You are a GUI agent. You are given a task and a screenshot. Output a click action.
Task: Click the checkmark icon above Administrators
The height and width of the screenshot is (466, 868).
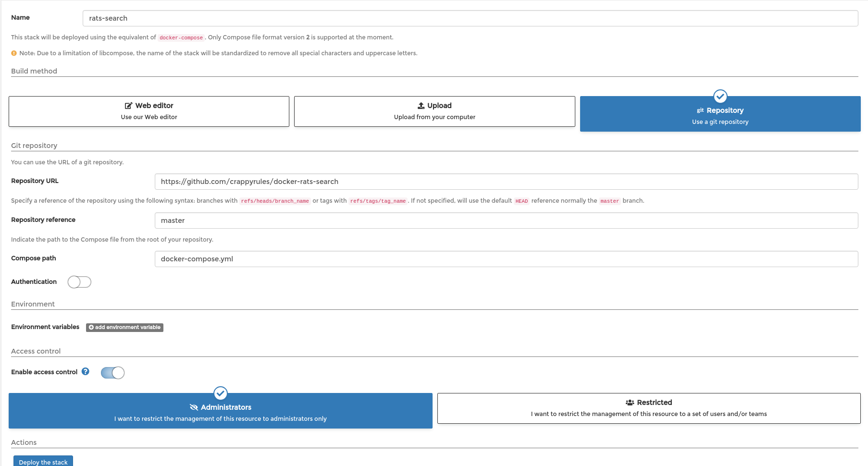[x=221, y=393]
